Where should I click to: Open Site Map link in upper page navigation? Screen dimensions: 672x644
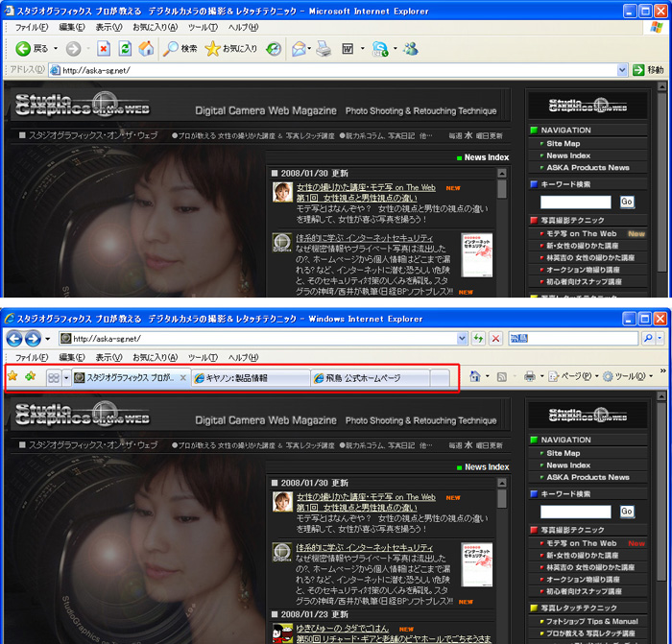click(563, 144)
